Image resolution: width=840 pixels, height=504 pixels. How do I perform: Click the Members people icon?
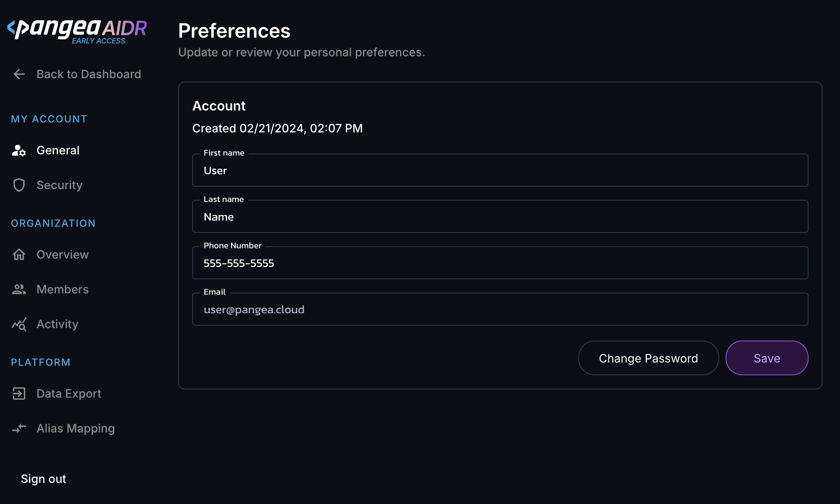[x=19, y=289]
